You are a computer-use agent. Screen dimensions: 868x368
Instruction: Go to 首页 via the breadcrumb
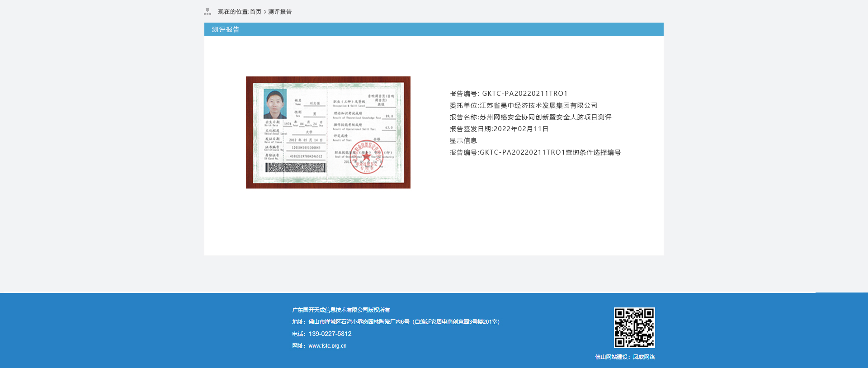coord(255,12)
